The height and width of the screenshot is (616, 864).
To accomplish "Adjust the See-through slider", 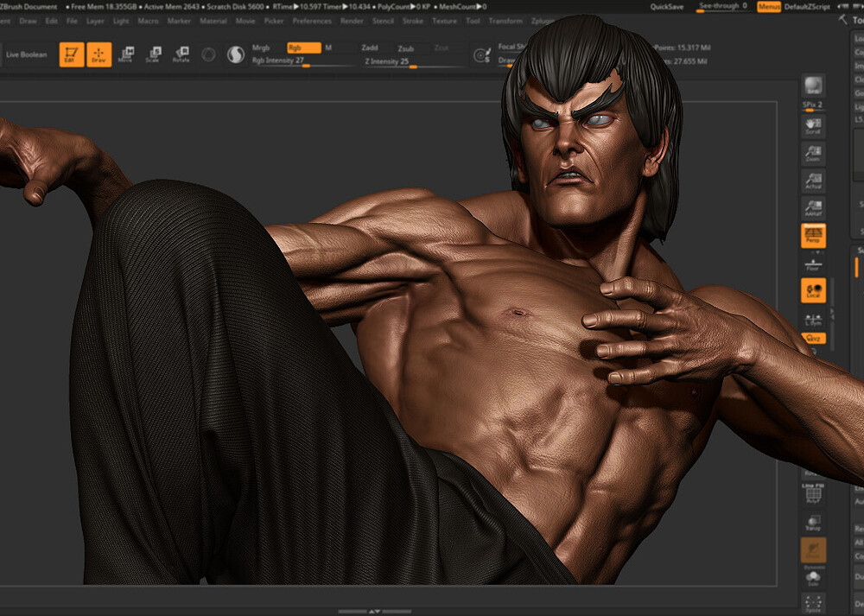I will point(722,7).
